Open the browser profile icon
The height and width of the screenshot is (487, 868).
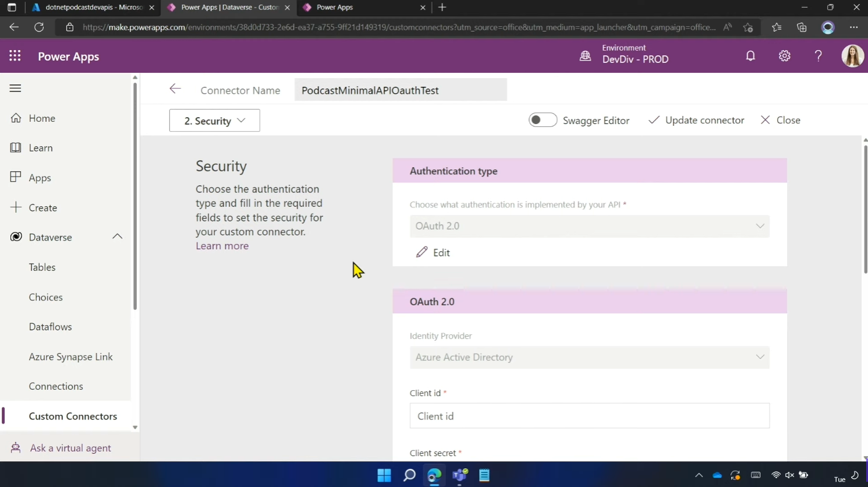point(828,27)
